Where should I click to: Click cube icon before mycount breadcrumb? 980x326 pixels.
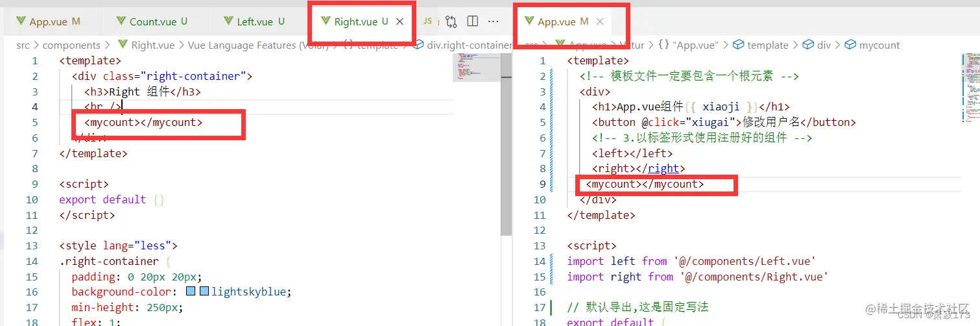pyautogui.click(x=850, y=45)
